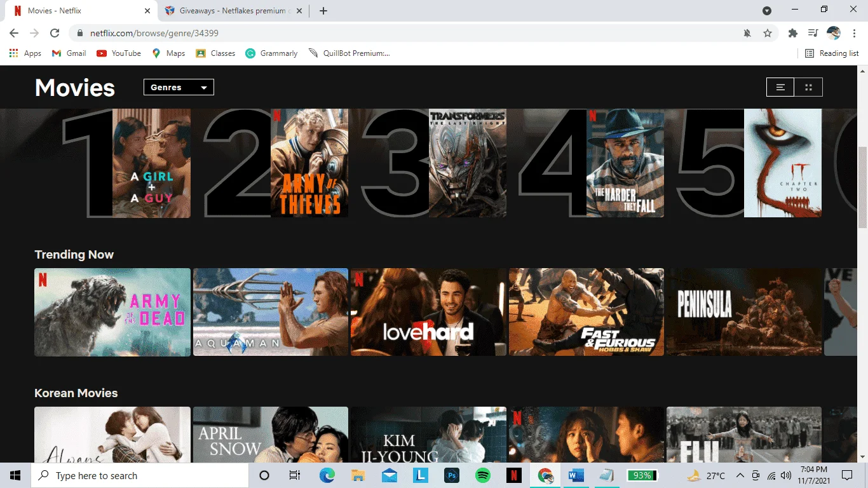The width and height of the screenshot is (868, 488).
Task: Open Transformers The Last Knight poster
Action: click(x=468, y=163)
